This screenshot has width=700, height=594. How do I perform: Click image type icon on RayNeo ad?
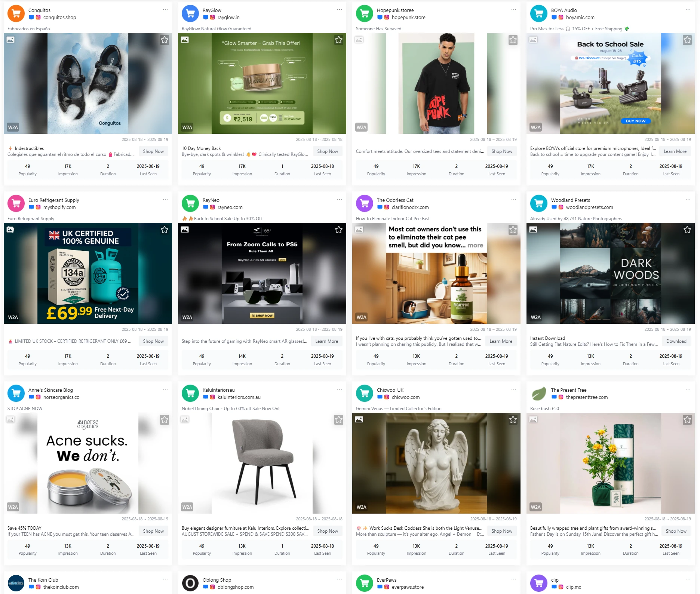point(185,230)
